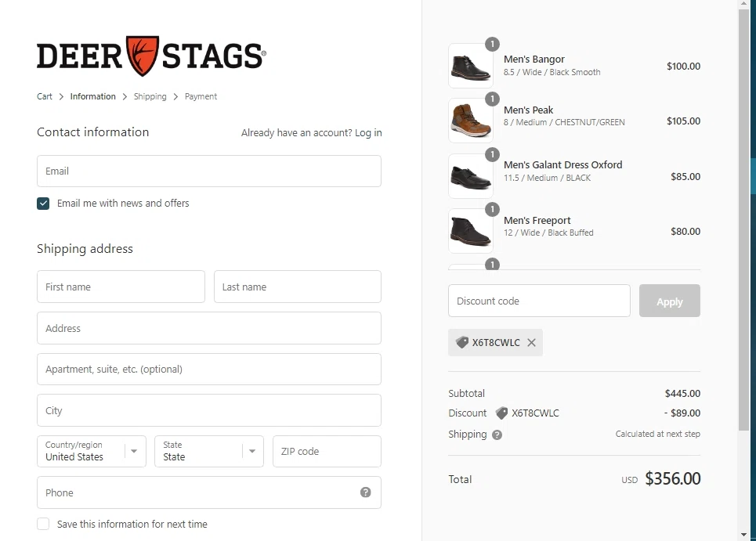Image resolution: width=756 pixels, height=541 pixels.
Task: Click the scrollbar down arrow
Action: coord(743,535)
